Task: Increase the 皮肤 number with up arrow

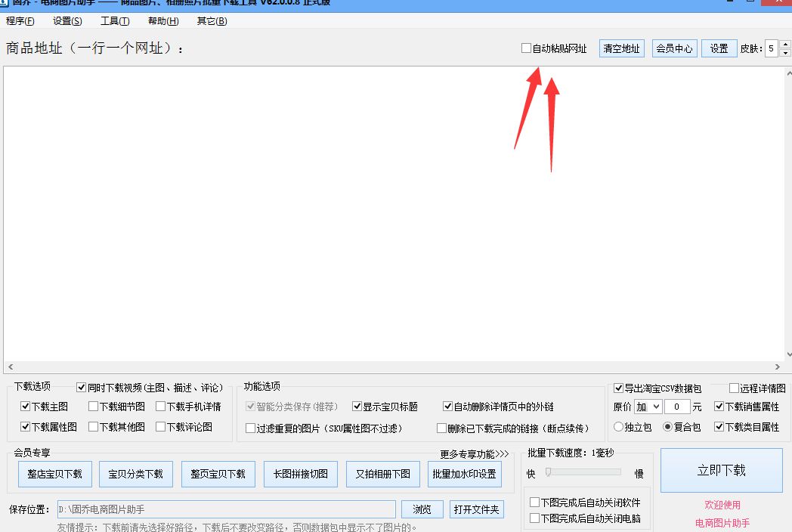Action: point(785,44)
